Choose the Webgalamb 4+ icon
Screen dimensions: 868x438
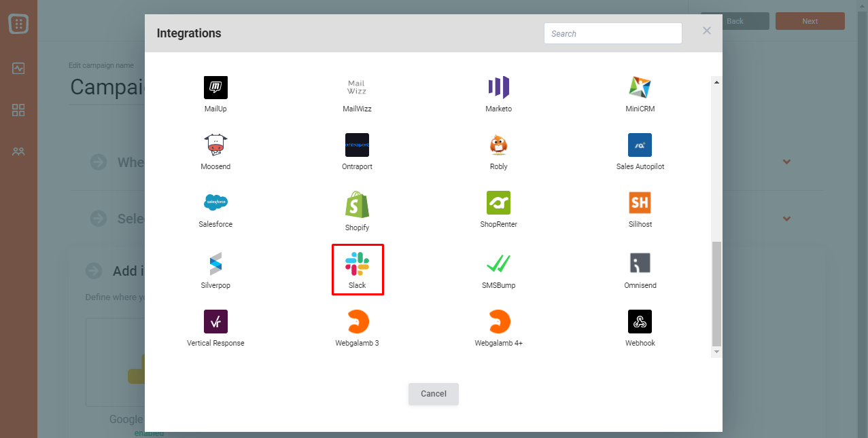click(499, 321)
